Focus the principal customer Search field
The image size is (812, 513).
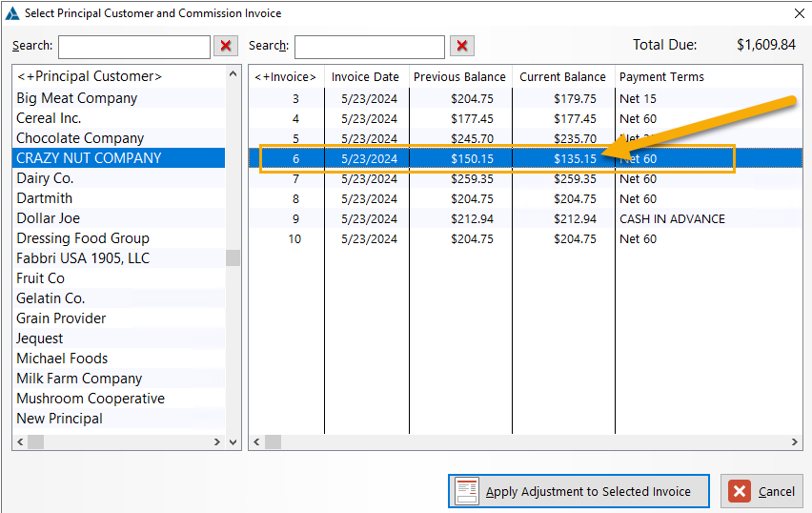[x=134, y=47]
